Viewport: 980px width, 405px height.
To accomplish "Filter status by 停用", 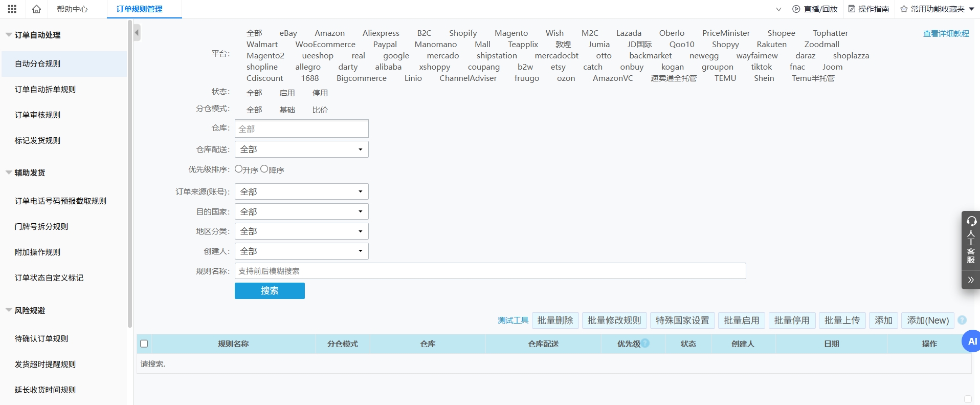I will click(x=320, y=93).
